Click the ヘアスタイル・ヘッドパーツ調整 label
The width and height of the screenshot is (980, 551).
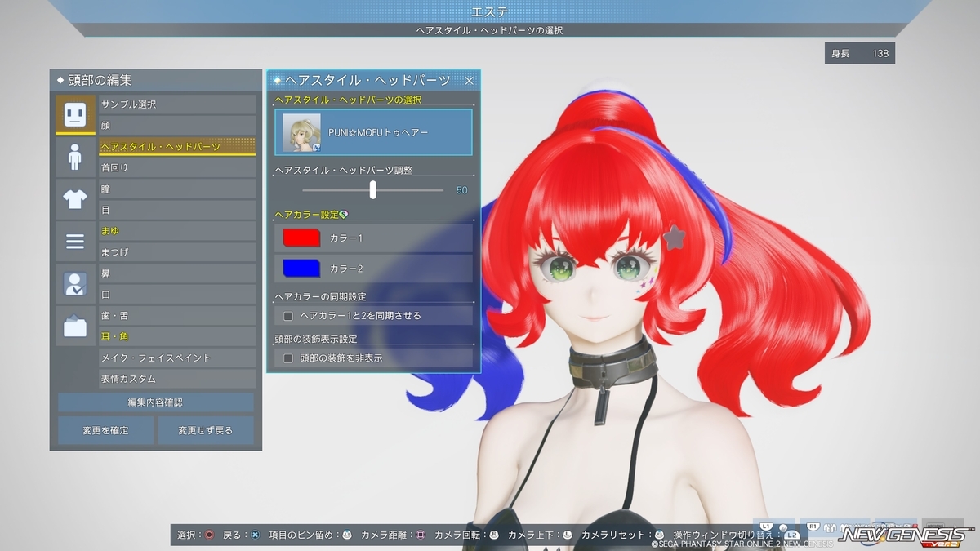(x=343, y=170)
